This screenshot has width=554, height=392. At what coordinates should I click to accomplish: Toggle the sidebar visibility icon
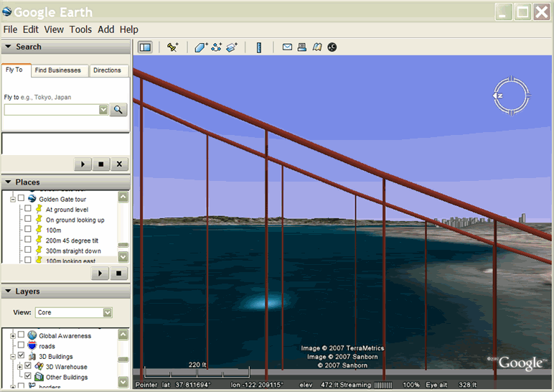(x=145, y=47)
